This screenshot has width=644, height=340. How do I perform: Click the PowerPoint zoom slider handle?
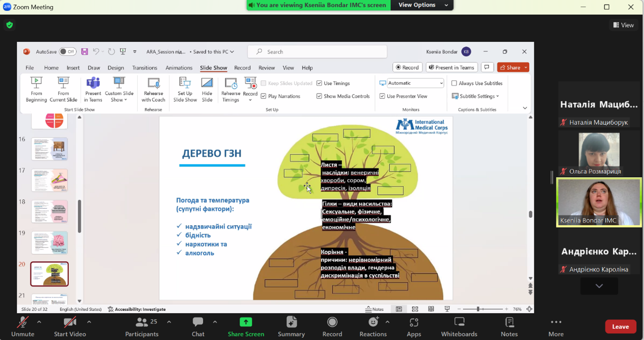tap(478, 309)
